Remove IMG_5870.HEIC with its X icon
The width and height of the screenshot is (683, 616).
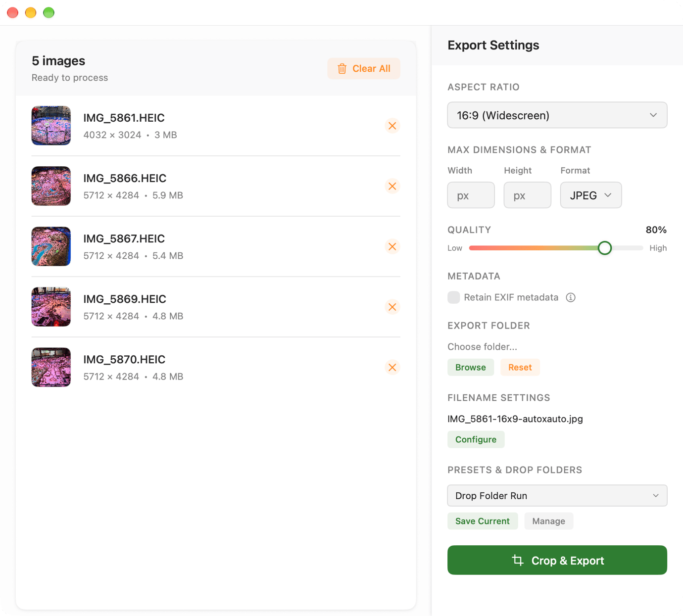(392, 367)
